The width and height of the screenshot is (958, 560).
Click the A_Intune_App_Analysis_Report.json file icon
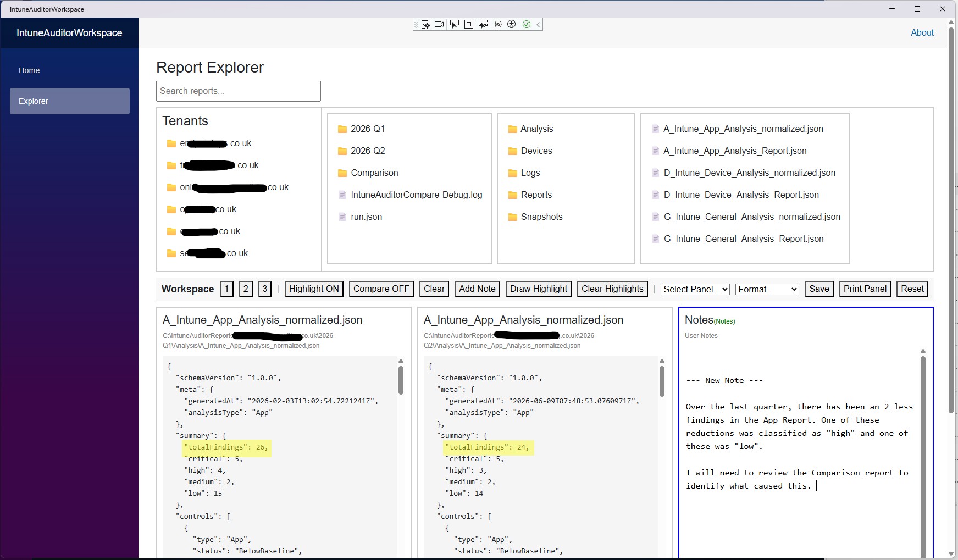[x=655, y=151]
